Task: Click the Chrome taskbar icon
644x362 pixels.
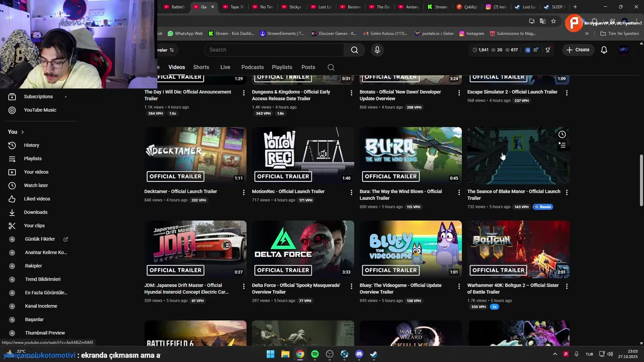Action: (x=300, y=354)
